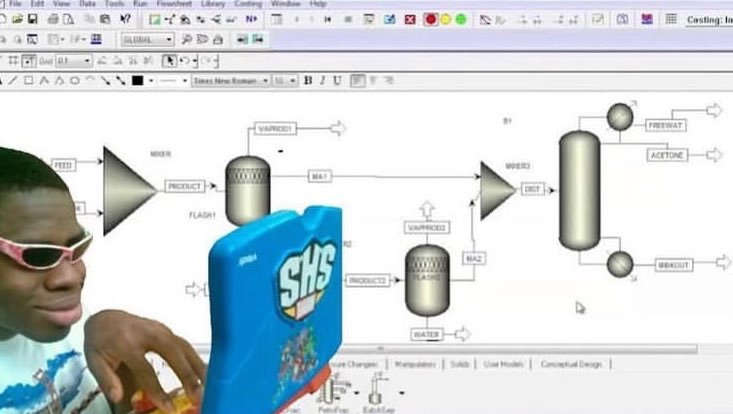Switch to the Manipulators tab
Image resolution: width=733 pixels, height=414 pixels.
[415, 364]
